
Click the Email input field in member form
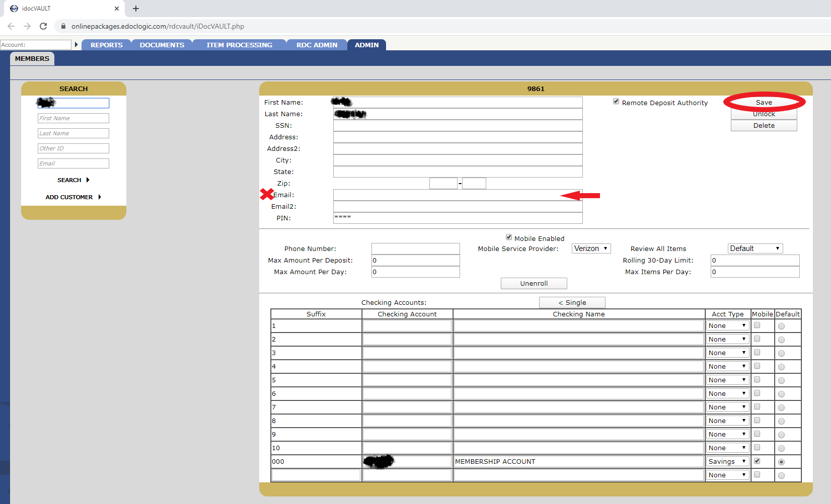[x=458, y=195]
